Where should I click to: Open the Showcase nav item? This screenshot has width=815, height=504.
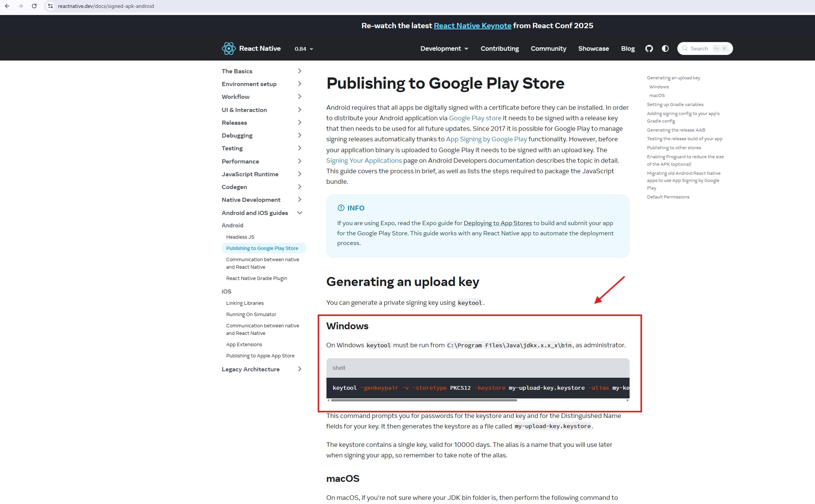point(593,48)
